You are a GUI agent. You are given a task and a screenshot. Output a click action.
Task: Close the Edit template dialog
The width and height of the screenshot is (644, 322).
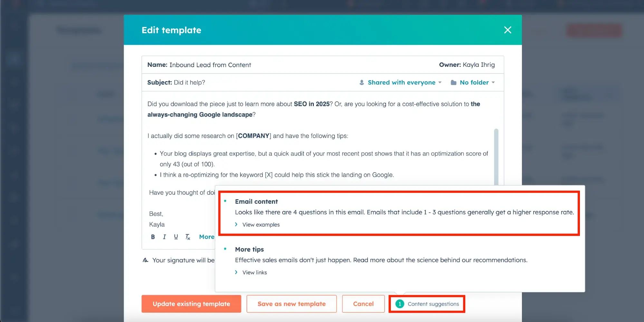pyautogui.click(x=507, y=30)
